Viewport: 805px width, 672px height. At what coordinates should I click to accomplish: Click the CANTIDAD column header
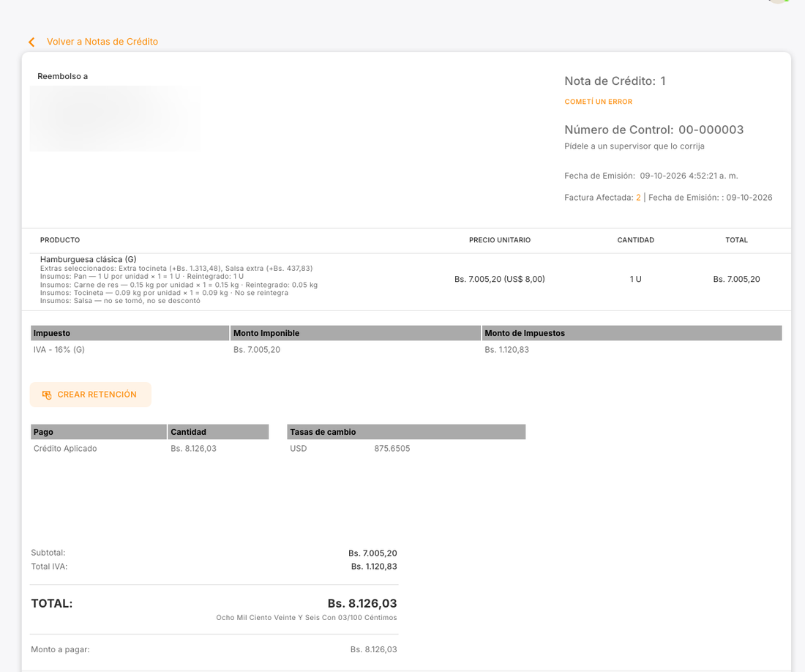coord(635,240)
